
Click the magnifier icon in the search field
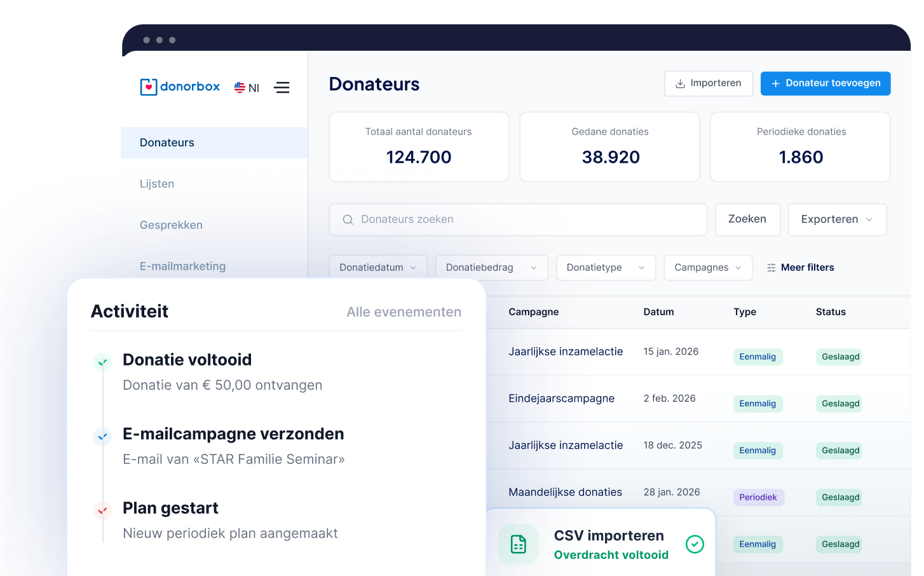coord(348,219)
